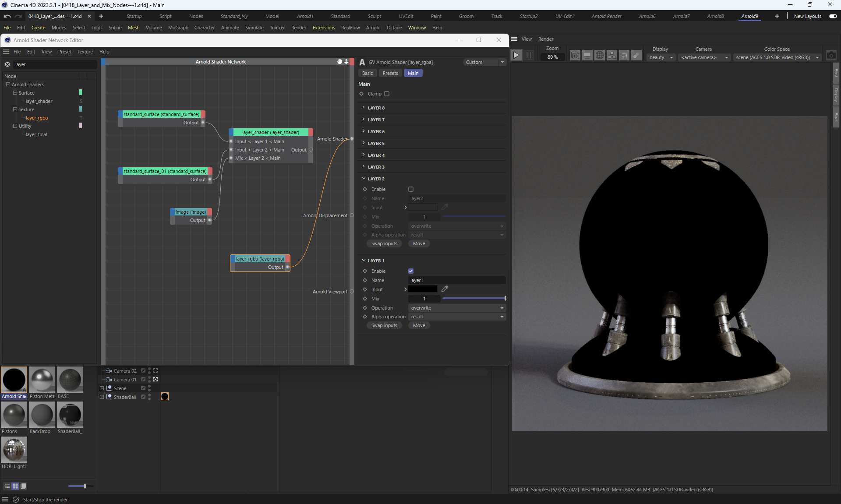The height and width of the screenshot is (504, 841).
Task: Clear the shader search field
Action: point(7,64)
